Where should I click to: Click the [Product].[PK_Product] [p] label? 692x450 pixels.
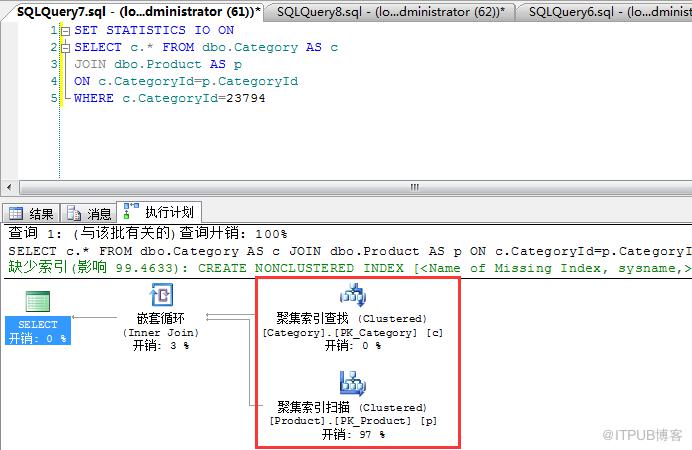(x=353, y=421)
